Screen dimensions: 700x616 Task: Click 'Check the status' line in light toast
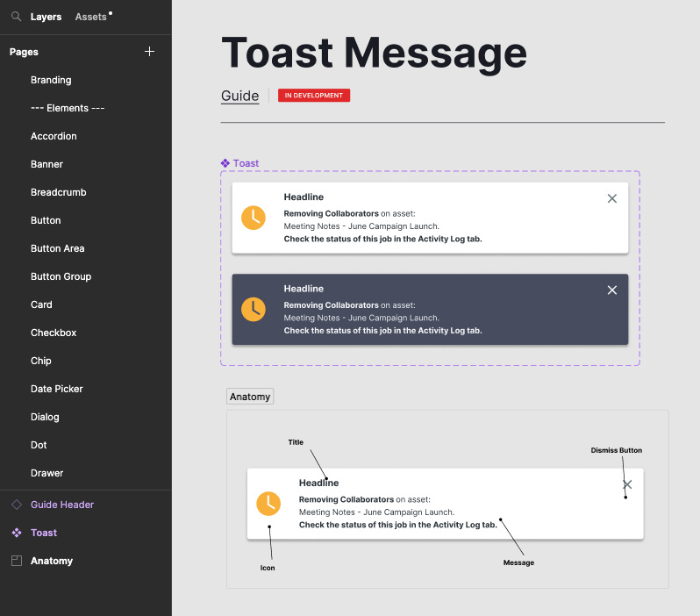[x=383, y=239]
